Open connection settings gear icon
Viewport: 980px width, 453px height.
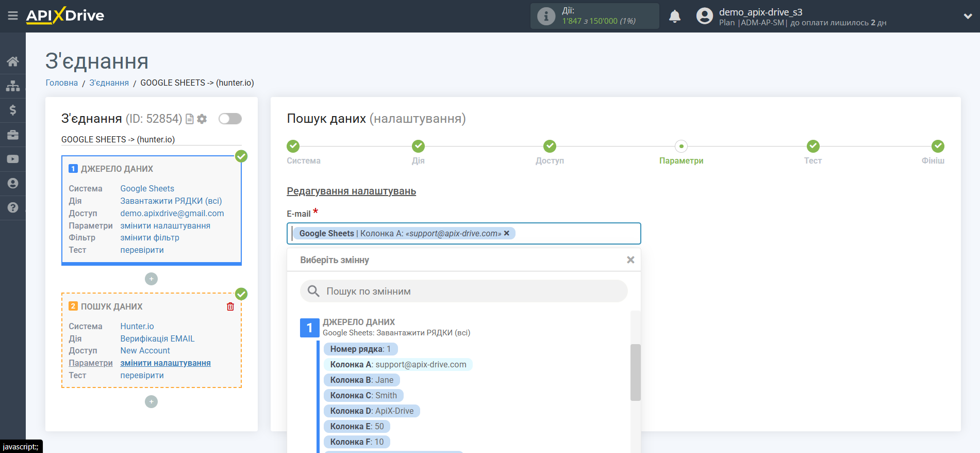[202, 119]
